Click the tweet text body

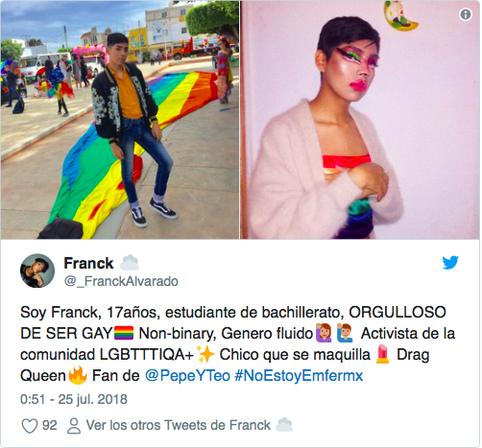pos(237,343)
